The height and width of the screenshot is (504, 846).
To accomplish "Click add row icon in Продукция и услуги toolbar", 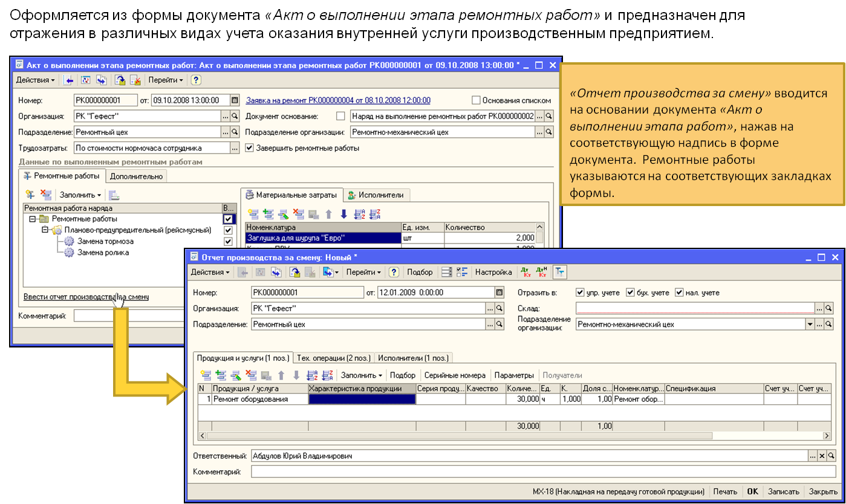I will [205, 375].
